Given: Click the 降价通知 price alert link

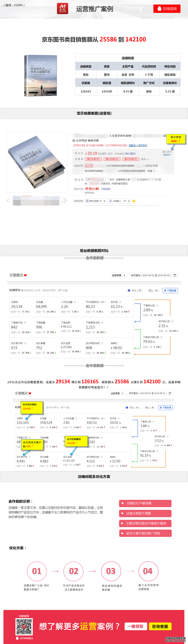Looking at the screenshot, I should tap(130, 154).
